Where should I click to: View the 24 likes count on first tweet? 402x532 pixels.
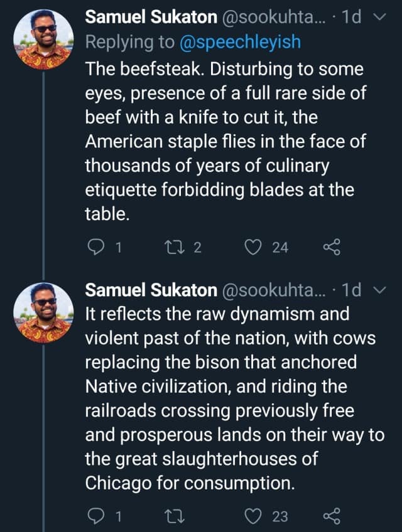click(280, 248)
